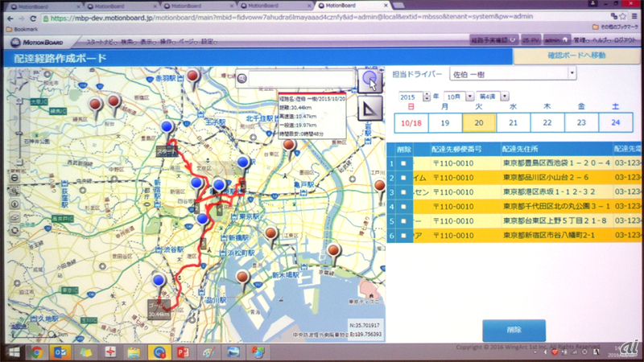Click the blue start-point pin on map
This screenshot has height=362, width=644.
(x=167, y=130)
